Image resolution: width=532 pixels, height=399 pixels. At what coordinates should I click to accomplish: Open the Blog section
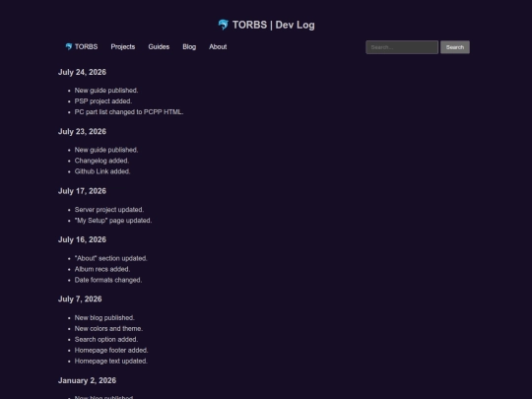pyautogui.click(x=189, y=47)
